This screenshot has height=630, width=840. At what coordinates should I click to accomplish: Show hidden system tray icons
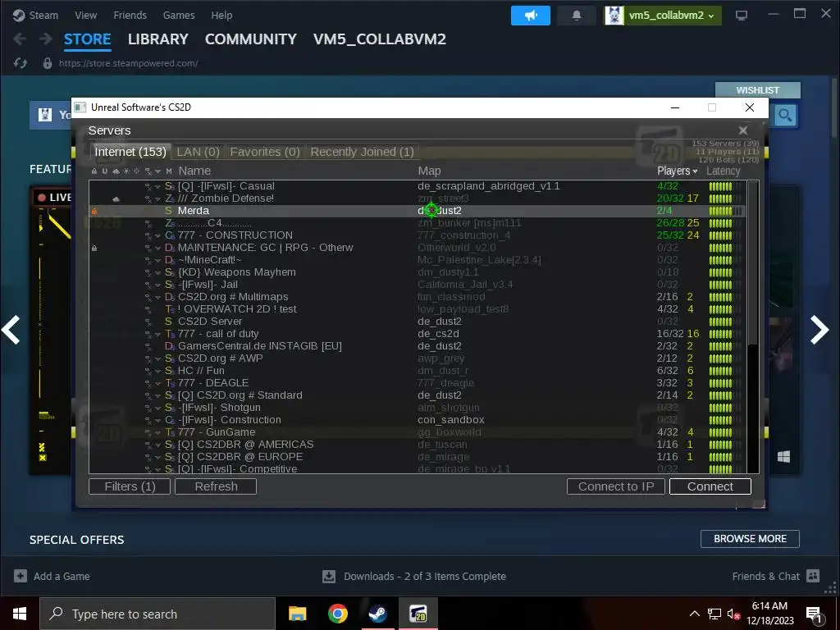click(x=694, y=614)
